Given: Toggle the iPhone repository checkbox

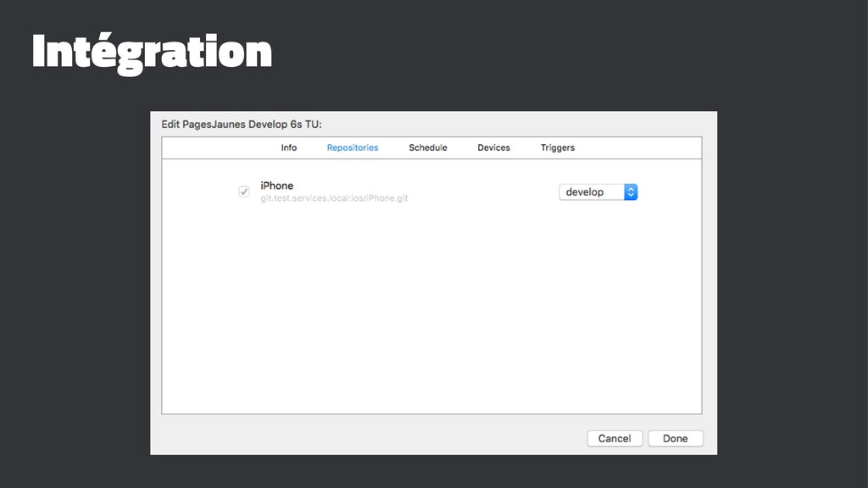Looking at the screenshot, I should pos(244,191).
